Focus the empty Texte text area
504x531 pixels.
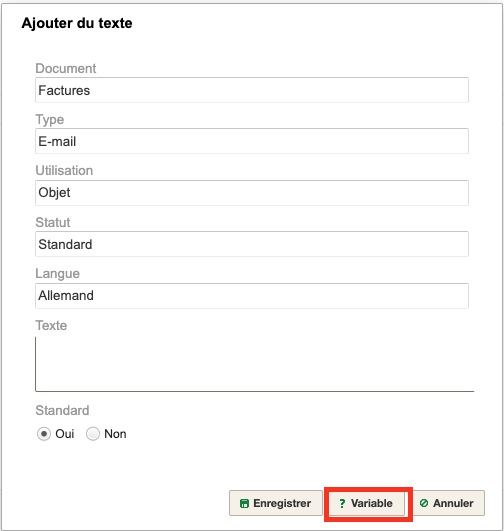pos(254,364)
